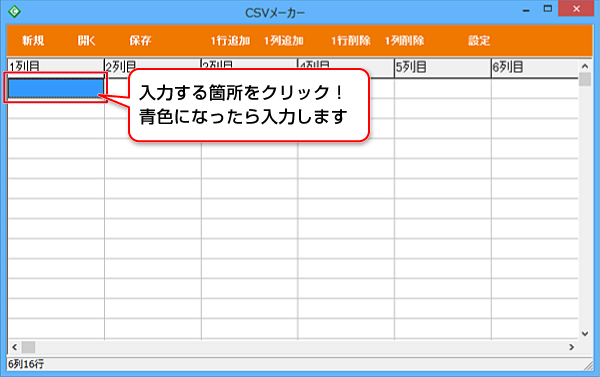The image size is (600, 377).
Task: Click the CSVメーカー green app icon
Action: click(x=14, y=11)
